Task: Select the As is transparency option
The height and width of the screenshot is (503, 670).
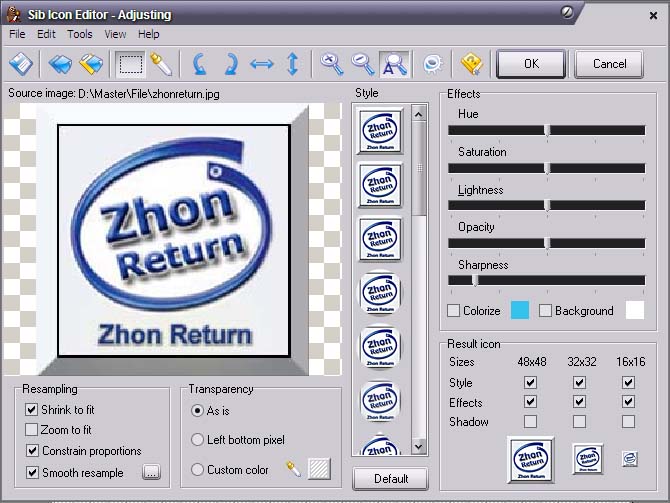Action: click(197, 411)
